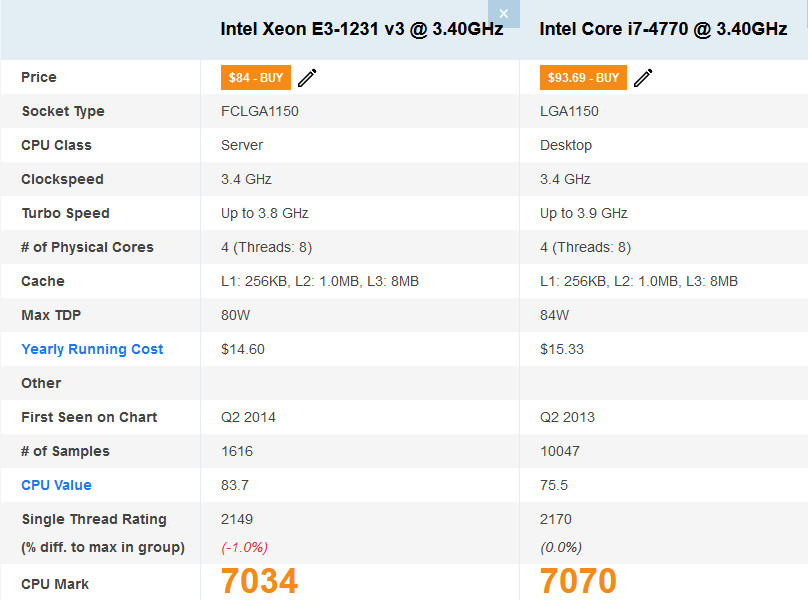Viewport: 808px width, 600px height.
Task: Select the Price row label
Action: 39,77
